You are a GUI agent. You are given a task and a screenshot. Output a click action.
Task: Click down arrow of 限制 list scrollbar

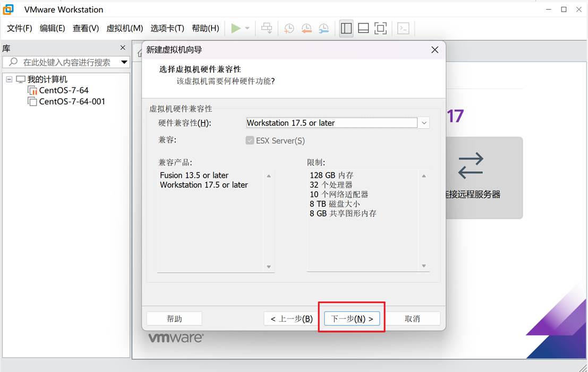(424, 266)
